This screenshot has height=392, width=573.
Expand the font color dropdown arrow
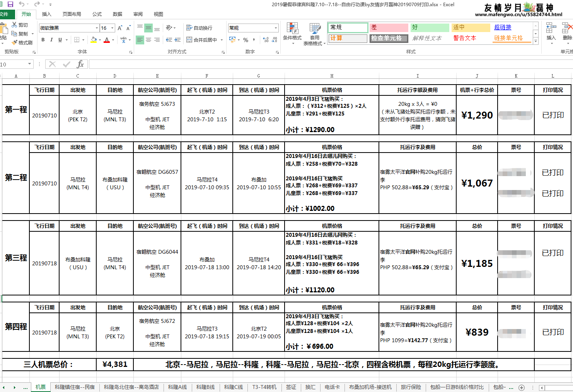point(113,40)
